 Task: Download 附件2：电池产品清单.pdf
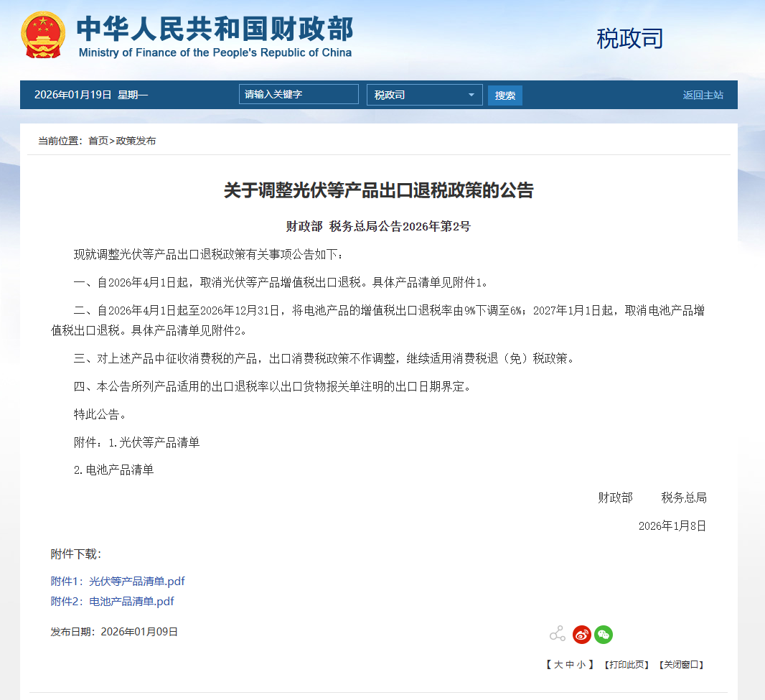click(x=112, y=602)
